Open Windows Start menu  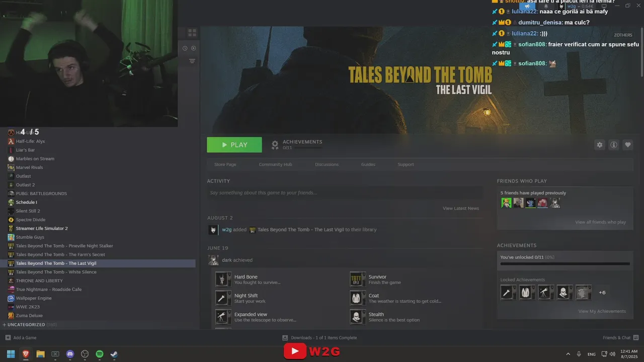[11, 354]
